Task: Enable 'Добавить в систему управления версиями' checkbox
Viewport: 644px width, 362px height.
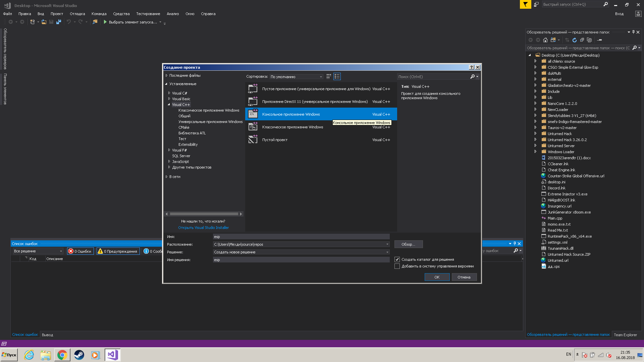Action: pos(397,266)
